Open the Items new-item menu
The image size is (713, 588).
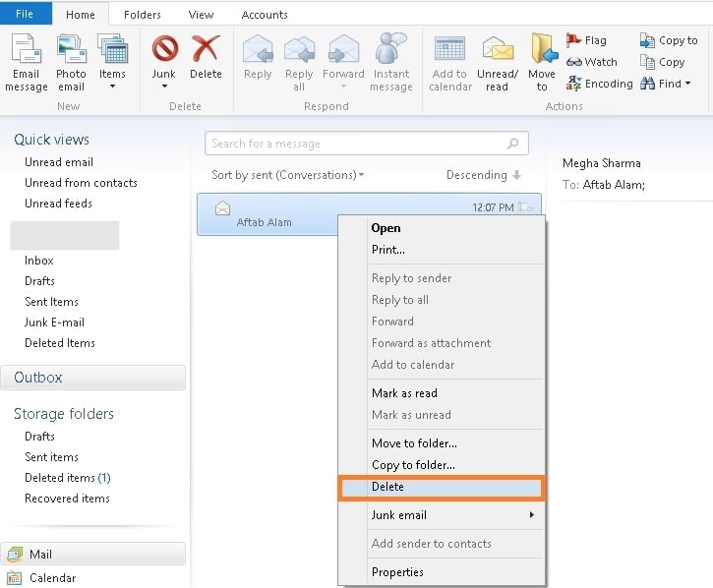(112, 63)
